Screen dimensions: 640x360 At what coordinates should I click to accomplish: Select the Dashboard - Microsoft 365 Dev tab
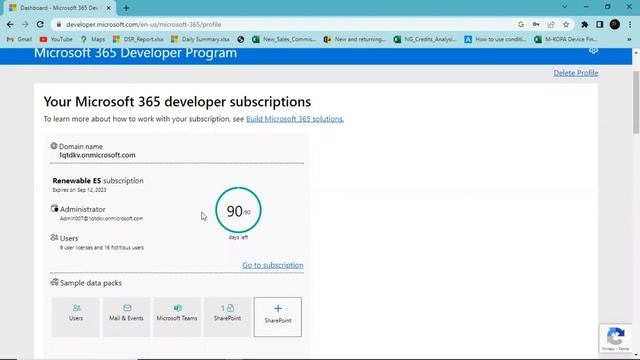point(59,8)
